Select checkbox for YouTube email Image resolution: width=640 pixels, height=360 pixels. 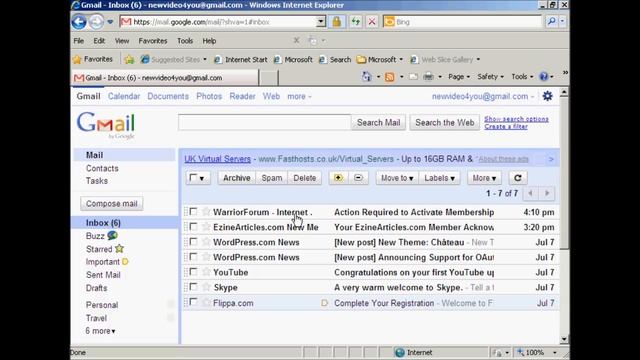193,271
